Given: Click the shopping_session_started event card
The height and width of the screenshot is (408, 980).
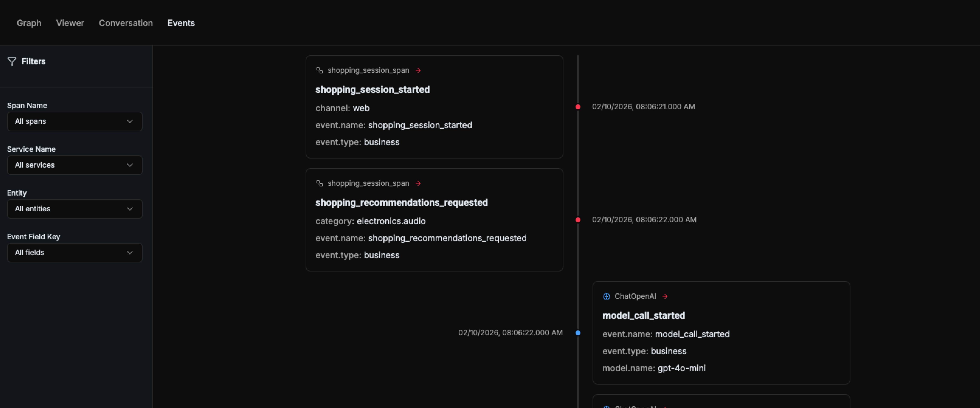Looking at the screenshot, I should click(x=434, y=107).
